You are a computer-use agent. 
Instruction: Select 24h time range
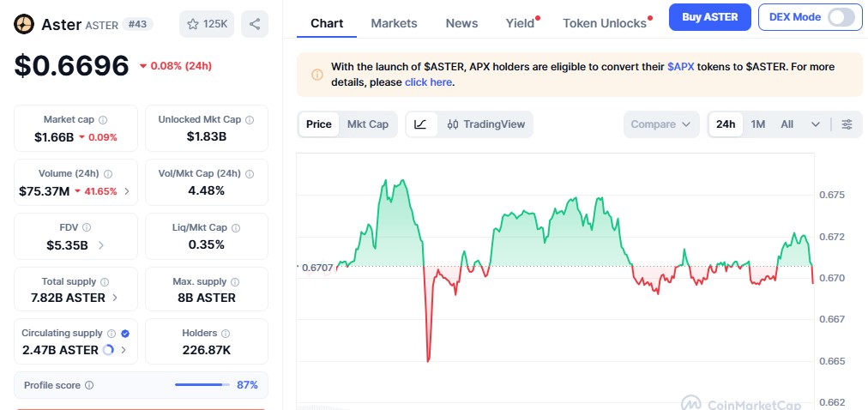[x=726, y=124]
